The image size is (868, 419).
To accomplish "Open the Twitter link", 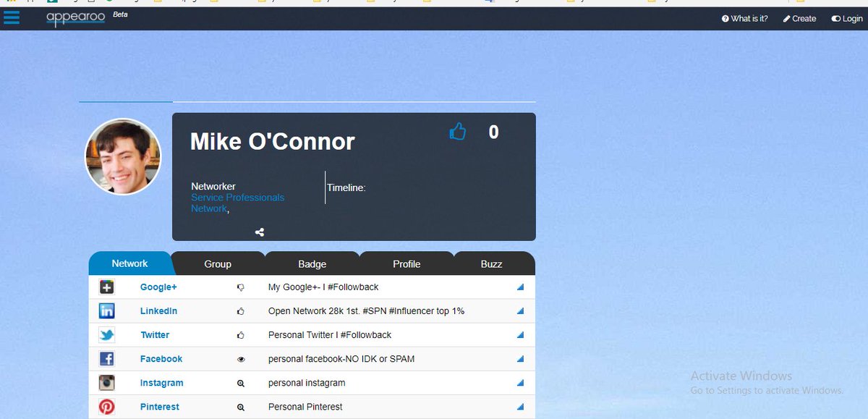I will coord(155,335).
